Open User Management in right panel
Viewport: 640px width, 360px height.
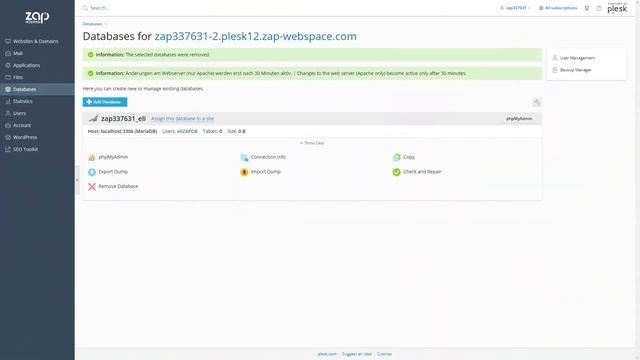(x=577, y=58)
